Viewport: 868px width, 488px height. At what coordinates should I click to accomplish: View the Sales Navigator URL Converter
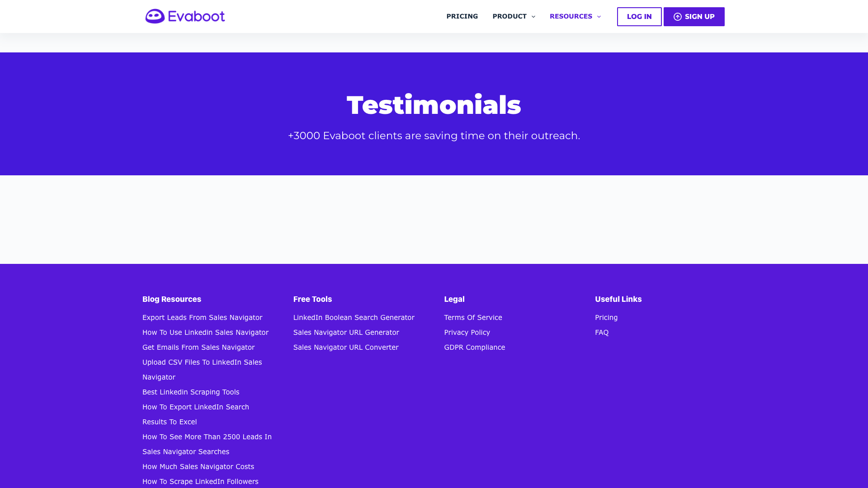pyautogui.click(x=345, y=347)
